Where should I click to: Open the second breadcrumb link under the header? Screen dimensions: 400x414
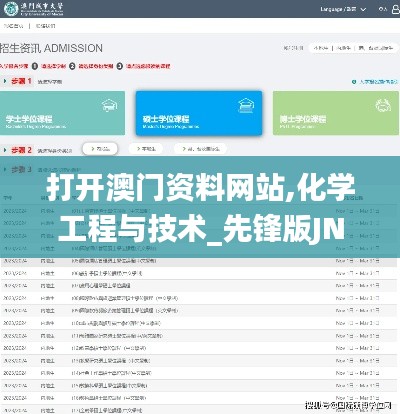pyautogui.click(x=46, y=26)
